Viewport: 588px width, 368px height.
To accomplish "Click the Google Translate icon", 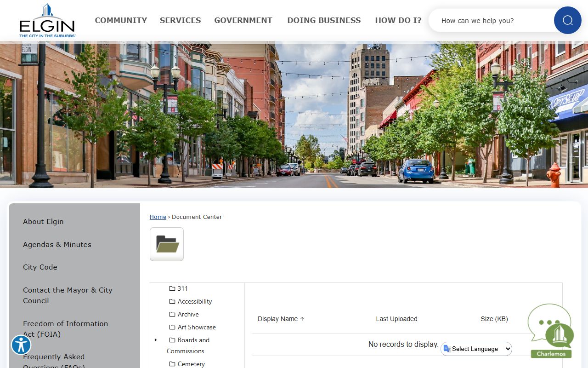I will coord(447,349).
